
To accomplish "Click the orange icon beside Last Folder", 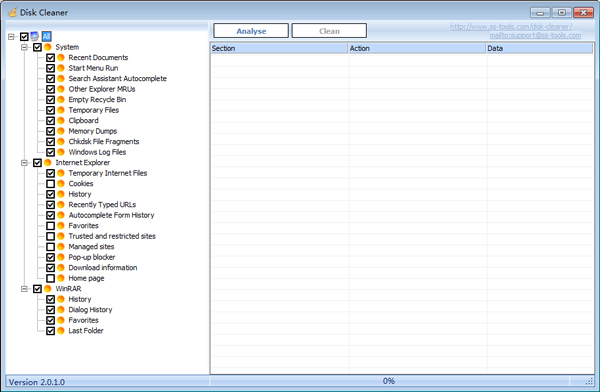I will (60, 331).
